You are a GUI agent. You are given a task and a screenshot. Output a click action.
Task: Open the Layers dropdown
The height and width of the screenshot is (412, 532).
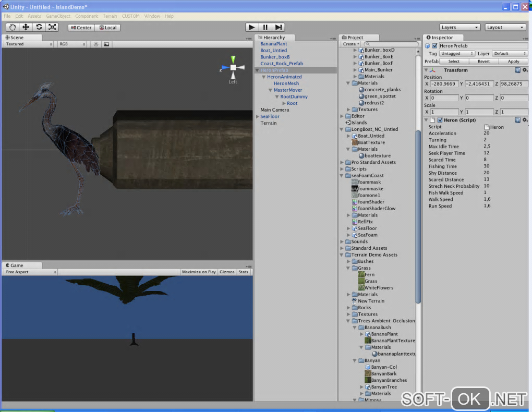[460, 27]
